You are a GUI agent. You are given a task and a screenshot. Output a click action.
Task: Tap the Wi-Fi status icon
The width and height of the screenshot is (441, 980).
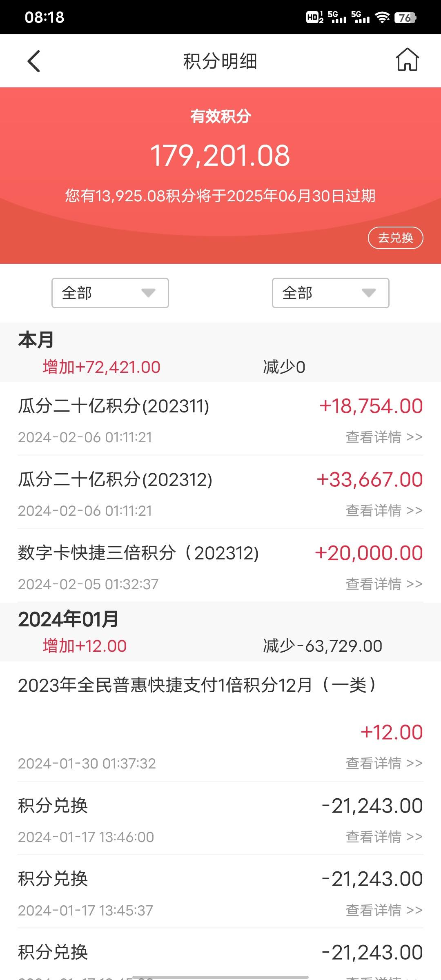382,18
